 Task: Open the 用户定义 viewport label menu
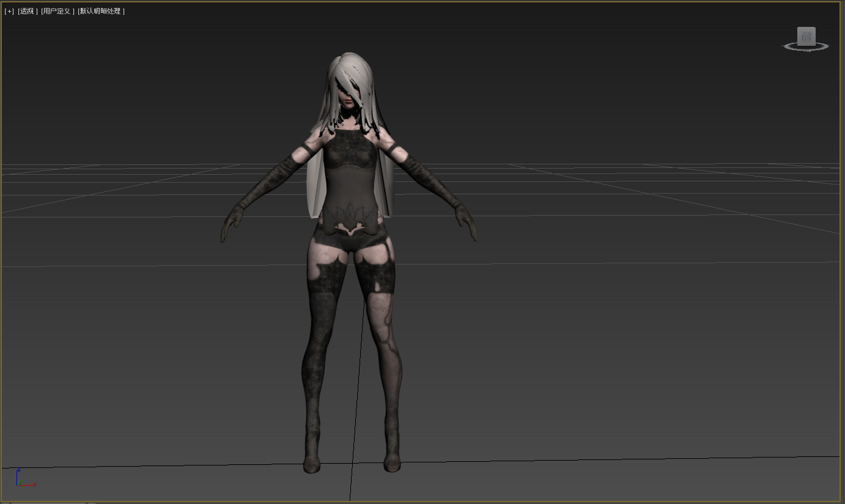point(57,11)
